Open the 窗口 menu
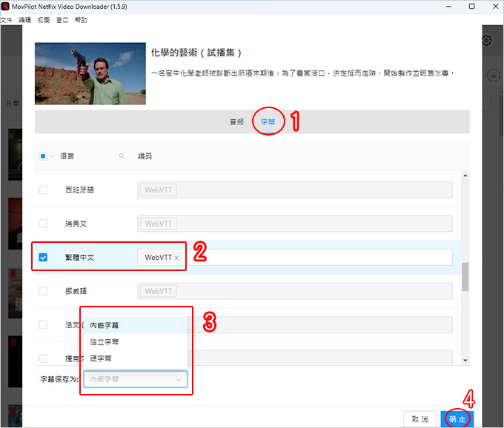 (62, 20)
